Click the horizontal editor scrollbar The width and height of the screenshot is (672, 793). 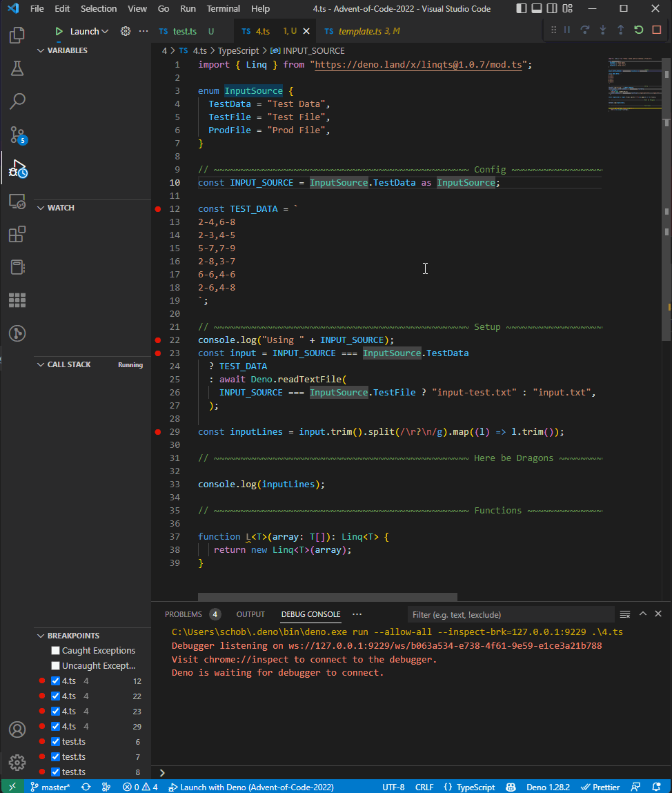tap(327, 597)
